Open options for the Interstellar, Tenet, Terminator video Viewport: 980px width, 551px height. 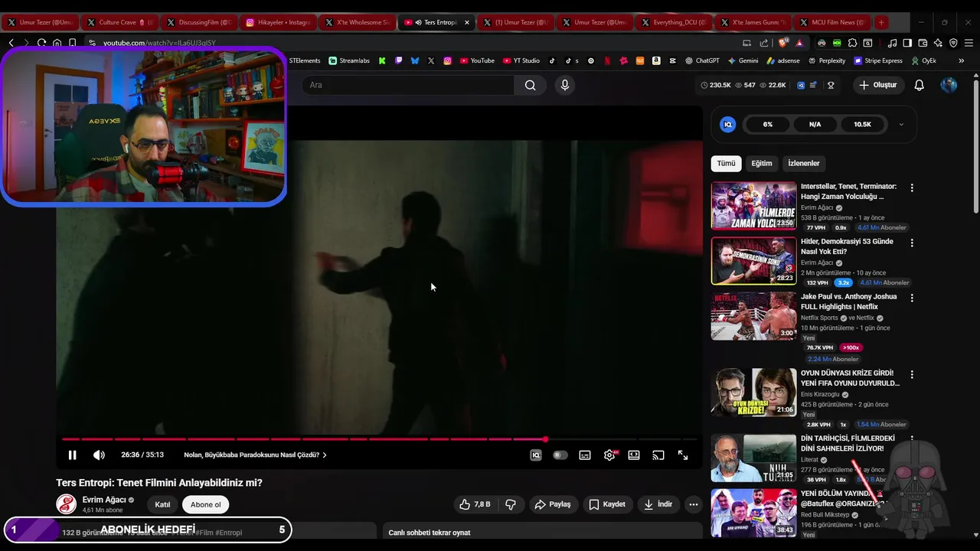click(x=912, y=187)
